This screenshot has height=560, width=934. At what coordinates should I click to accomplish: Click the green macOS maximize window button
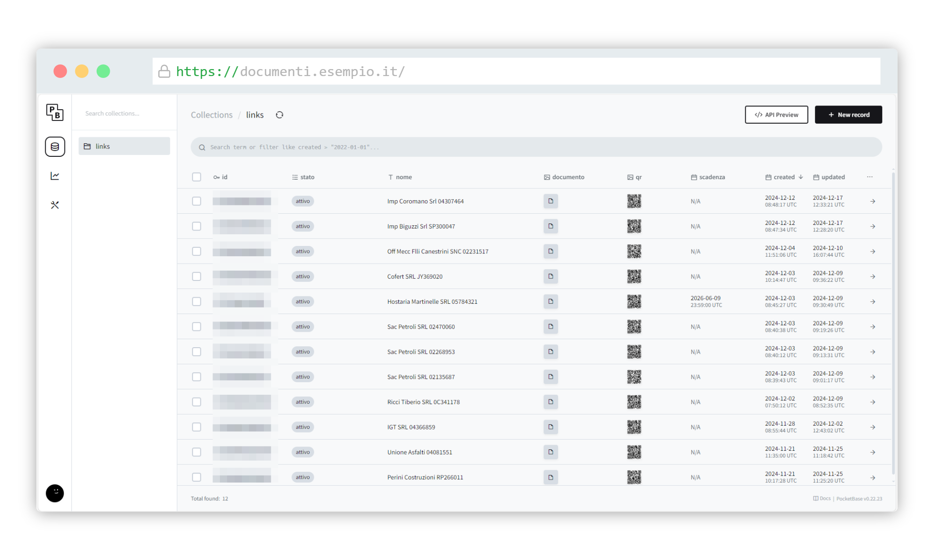[103, 71]
